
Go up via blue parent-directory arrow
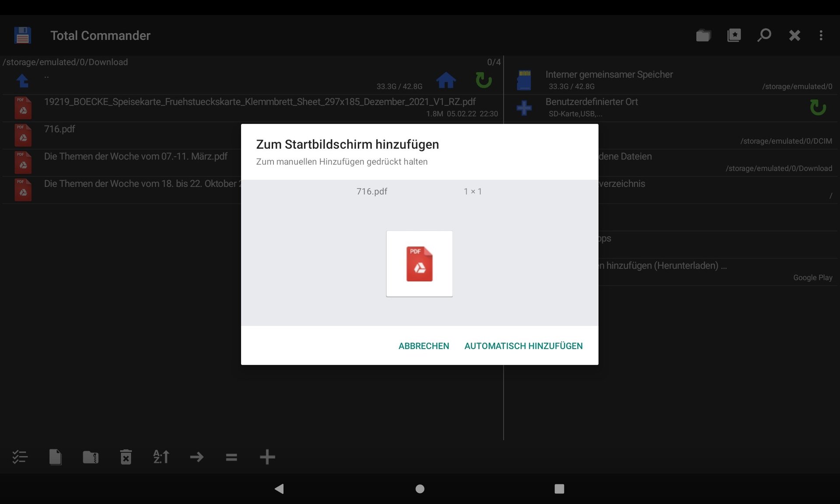22,81
